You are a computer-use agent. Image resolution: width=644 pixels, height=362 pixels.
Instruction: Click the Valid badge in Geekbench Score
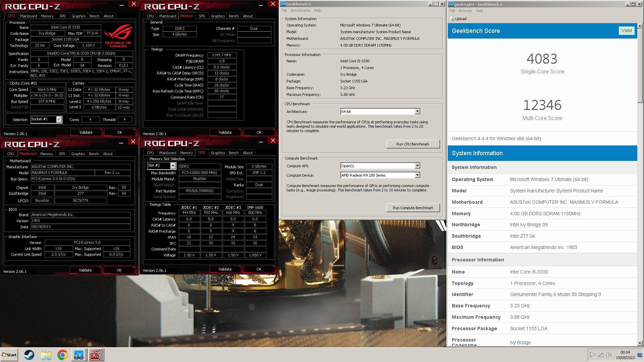coord(626,31)
